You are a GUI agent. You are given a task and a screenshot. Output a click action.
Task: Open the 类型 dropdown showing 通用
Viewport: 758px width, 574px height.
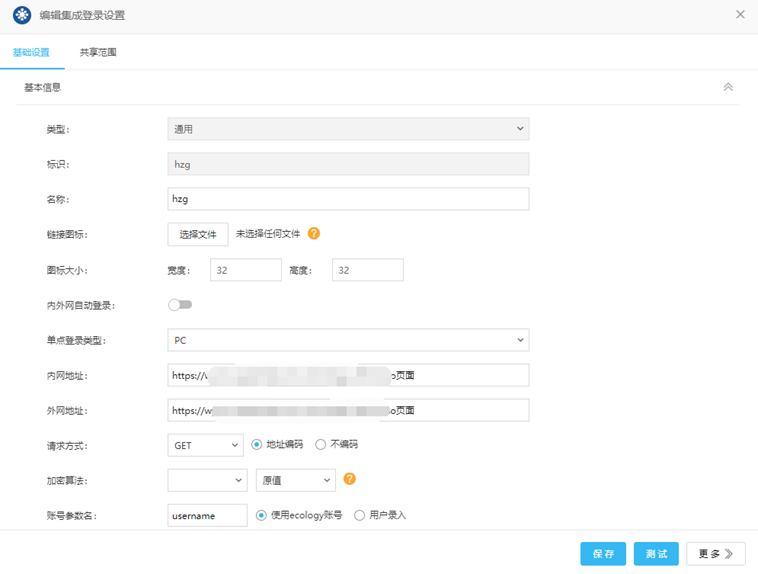point(348,129)
